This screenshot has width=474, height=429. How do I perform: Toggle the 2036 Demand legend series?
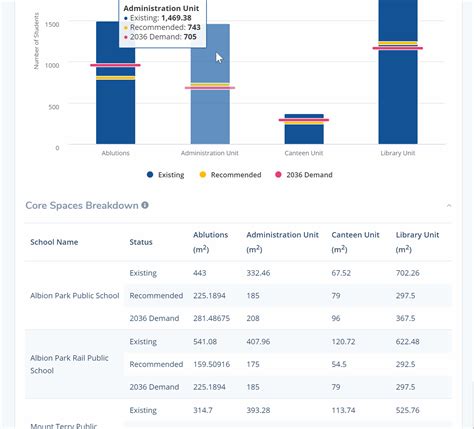point(304,175)
